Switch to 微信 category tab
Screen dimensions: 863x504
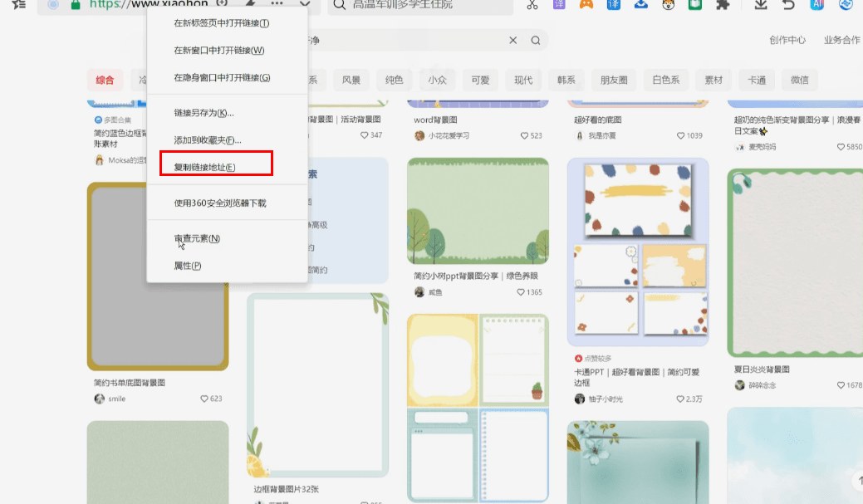(x=800, y=81)
